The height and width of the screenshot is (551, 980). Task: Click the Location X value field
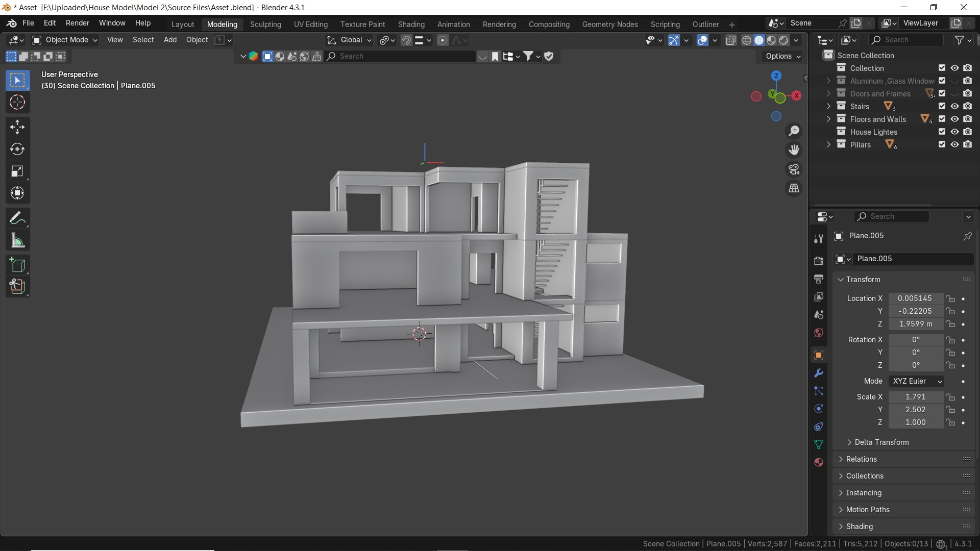point(916,298)
